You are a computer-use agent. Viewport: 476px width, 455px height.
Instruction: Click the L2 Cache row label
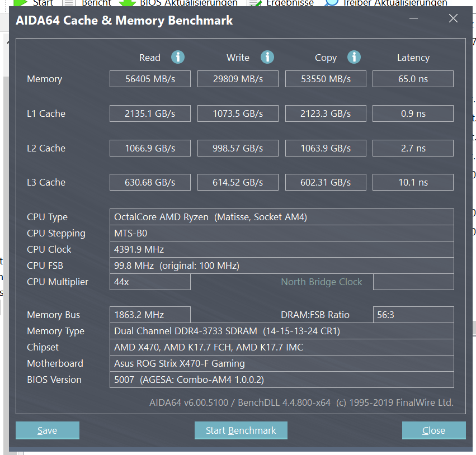tap(46, 148)
